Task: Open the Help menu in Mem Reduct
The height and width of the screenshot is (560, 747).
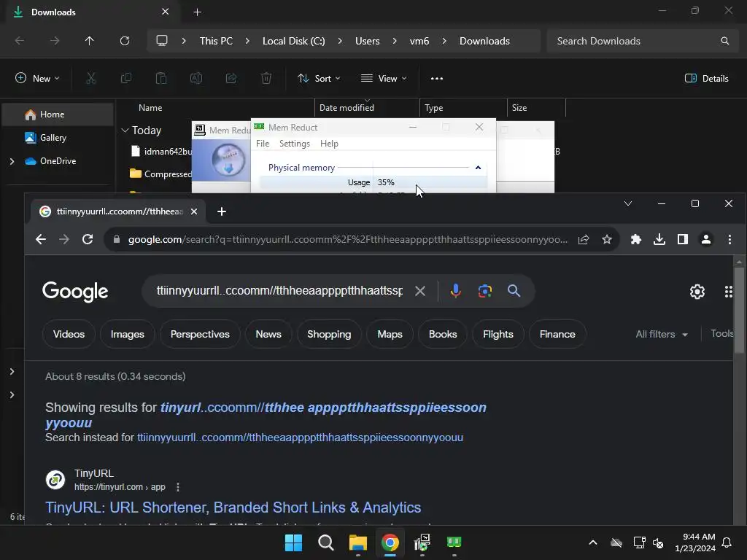Action: 329,144
